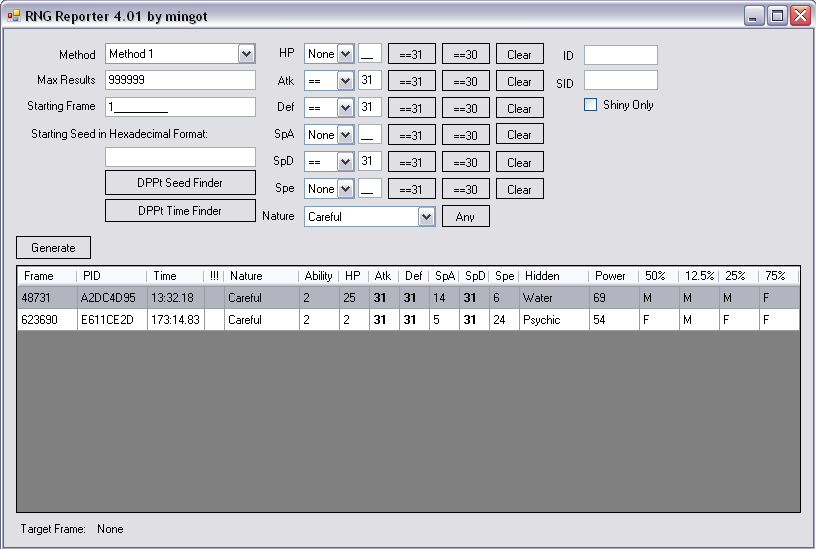Open the Spe comparison dropdown

pyautogui.click(x=329, y=189)
